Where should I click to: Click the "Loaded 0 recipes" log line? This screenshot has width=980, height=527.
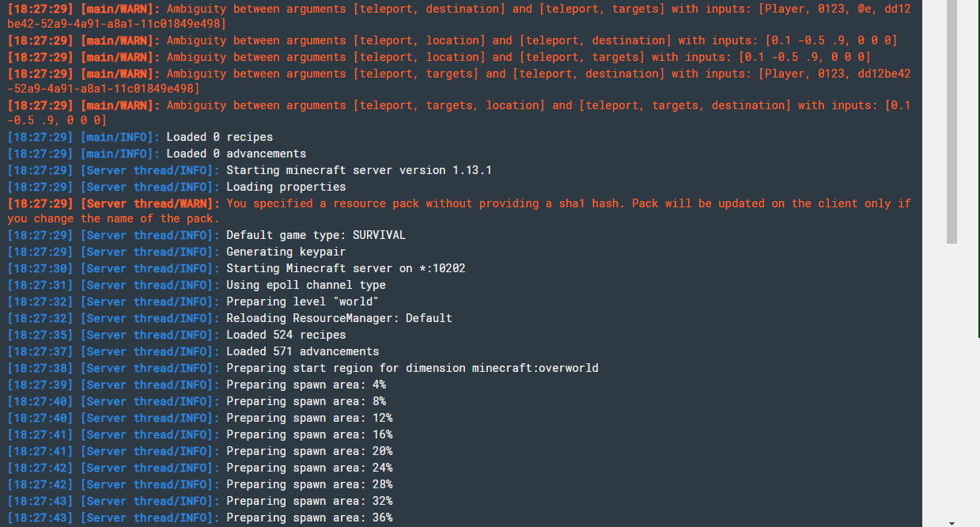click(x=140, y=137)
